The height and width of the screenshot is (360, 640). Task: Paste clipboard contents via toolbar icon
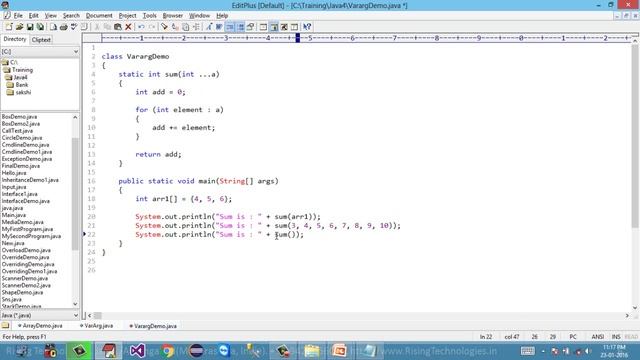pyautogui.click(x=118, y=27)
